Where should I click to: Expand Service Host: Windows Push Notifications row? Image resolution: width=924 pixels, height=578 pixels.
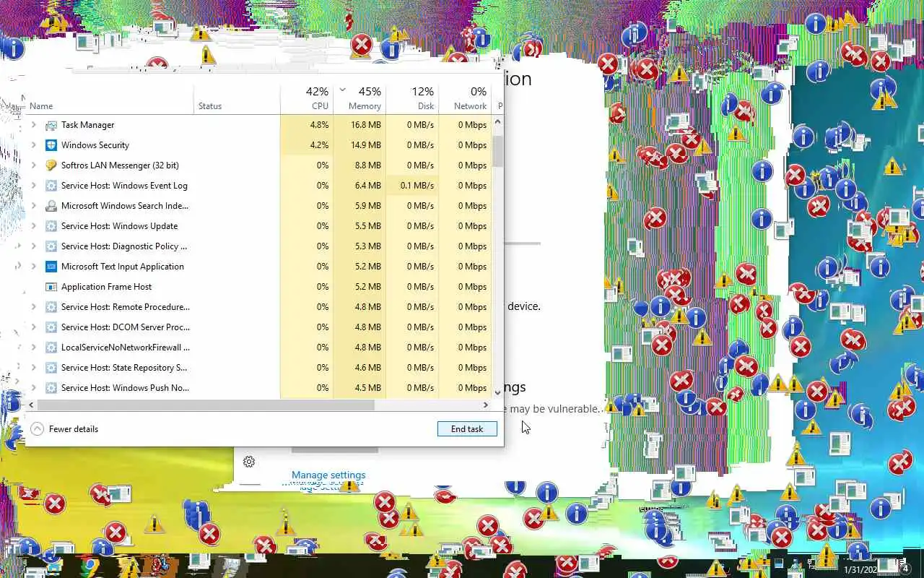tap(33, 388)
